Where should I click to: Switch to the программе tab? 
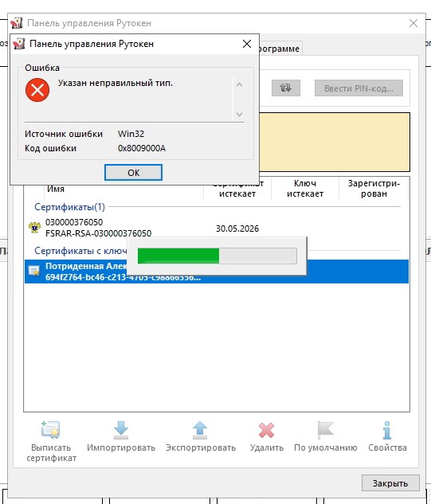280,49
